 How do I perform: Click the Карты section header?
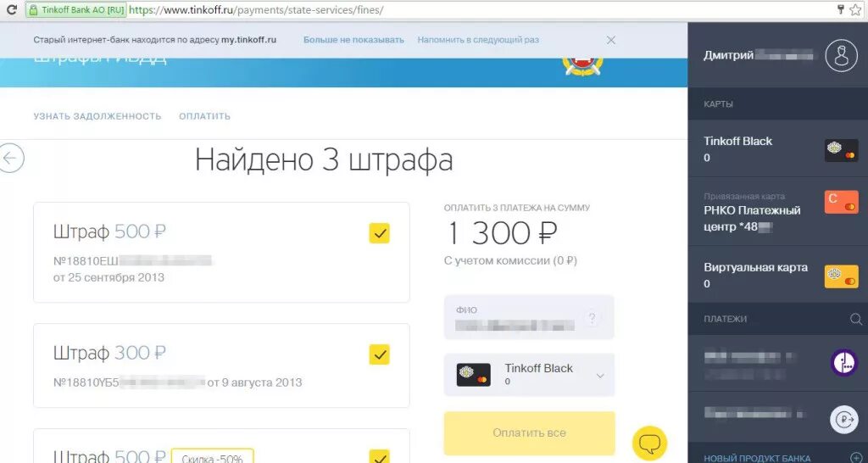point(719,104)
